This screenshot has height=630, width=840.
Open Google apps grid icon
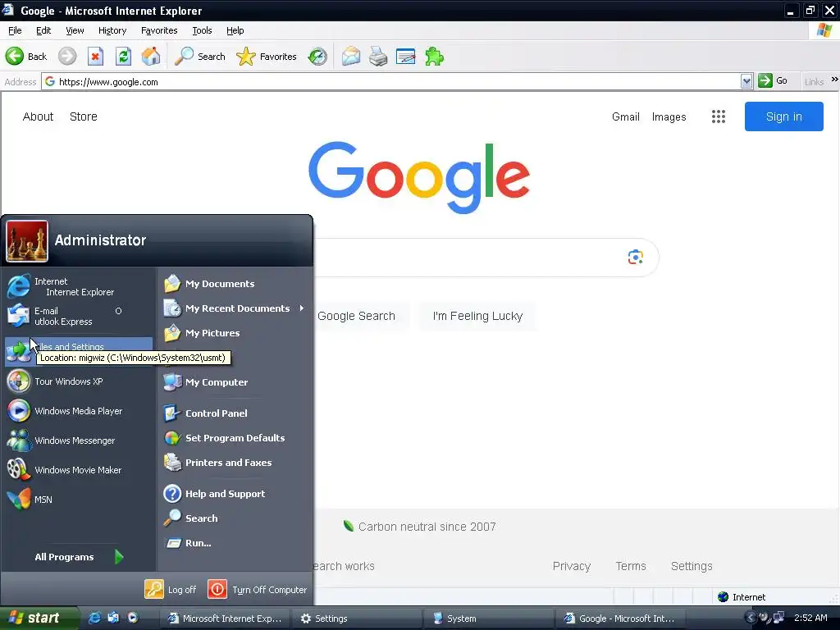pos(719,116)
